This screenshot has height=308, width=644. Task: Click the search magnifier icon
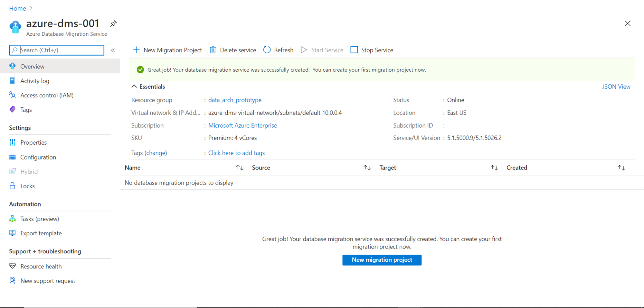(14, 50)
